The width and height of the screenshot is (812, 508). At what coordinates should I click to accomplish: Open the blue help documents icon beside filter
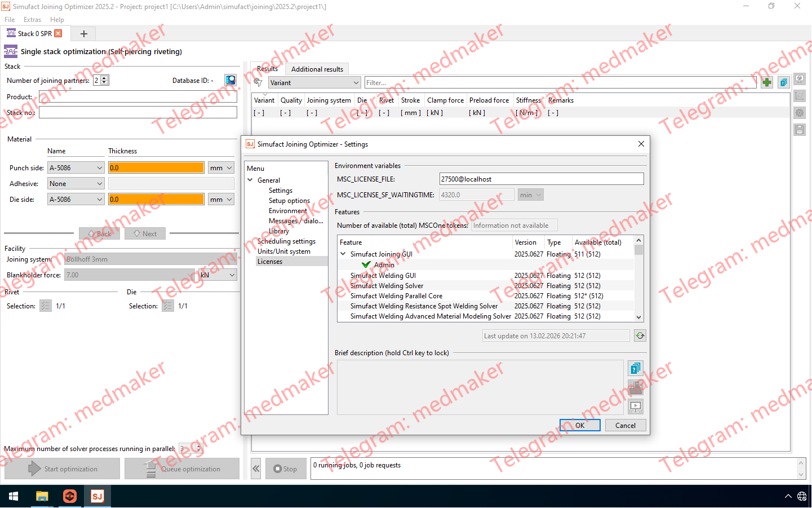tap(783, 82)
